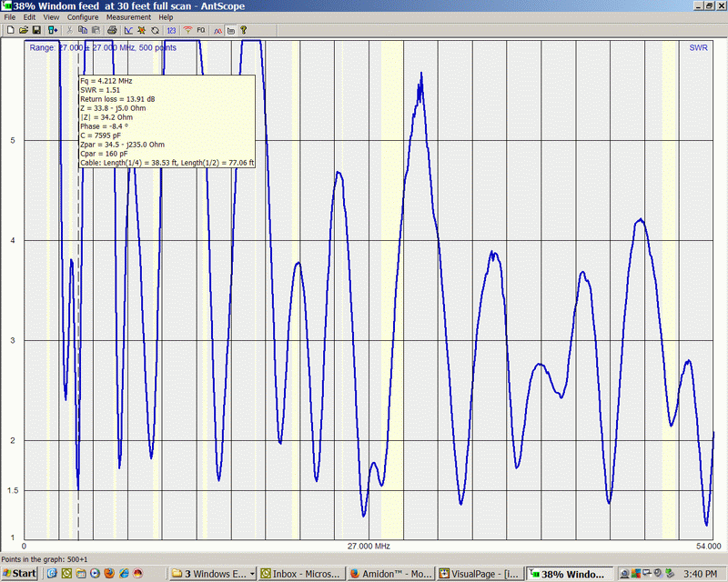Click the 54.000 end frequency label
The width and height of the screenshot is (728, 582).
[x=709, y=547]
